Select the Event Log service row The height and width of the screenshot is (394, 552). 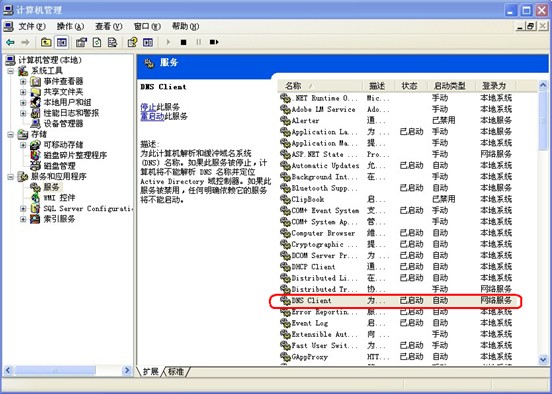click(x=396, y=323)
